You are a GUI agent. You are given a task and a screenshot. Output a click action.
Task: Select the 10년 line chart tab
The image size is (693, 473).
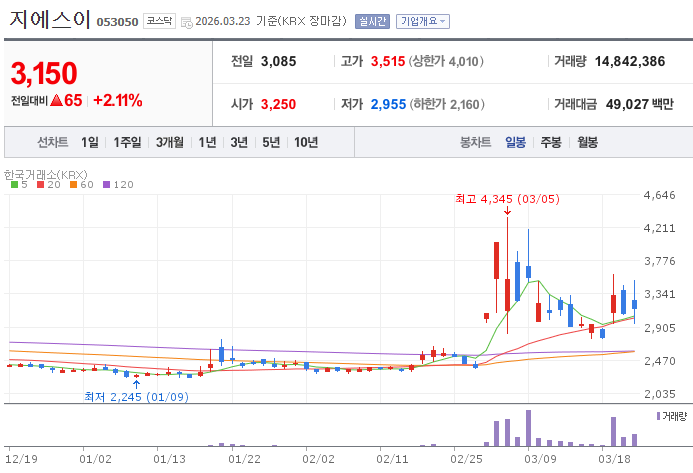tap(306, 142)
